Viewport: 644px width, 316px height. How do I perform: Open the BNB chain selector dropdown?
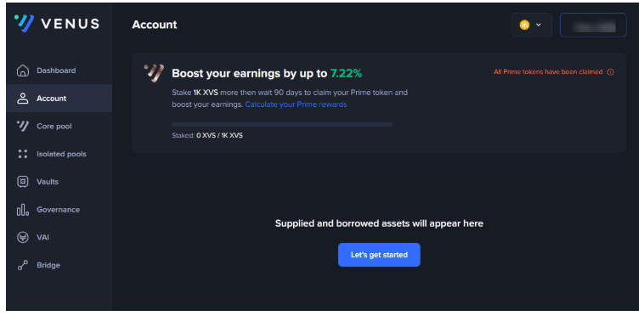[x=531, y=25]
